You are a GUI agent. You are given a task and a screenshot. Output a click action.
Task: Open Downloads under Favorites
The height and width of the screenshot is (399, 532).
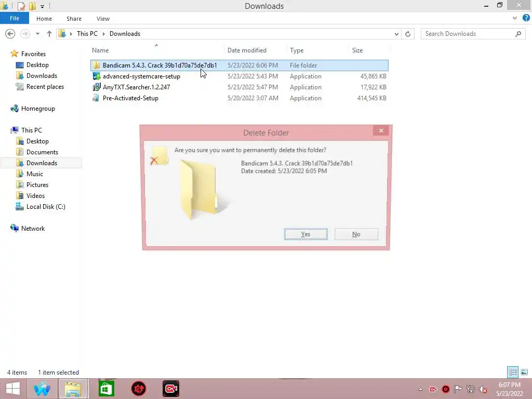coord(42,76)
